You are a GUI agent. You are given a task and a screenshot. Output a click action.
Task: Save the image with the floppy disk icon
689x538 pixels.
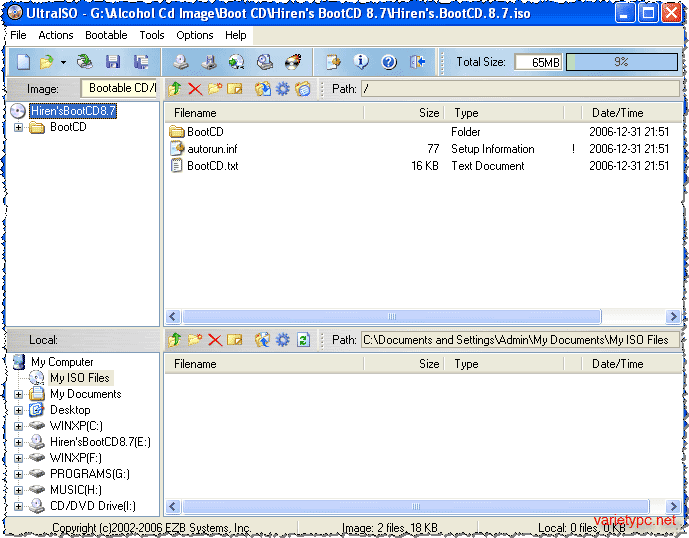[x=113, y=62]
